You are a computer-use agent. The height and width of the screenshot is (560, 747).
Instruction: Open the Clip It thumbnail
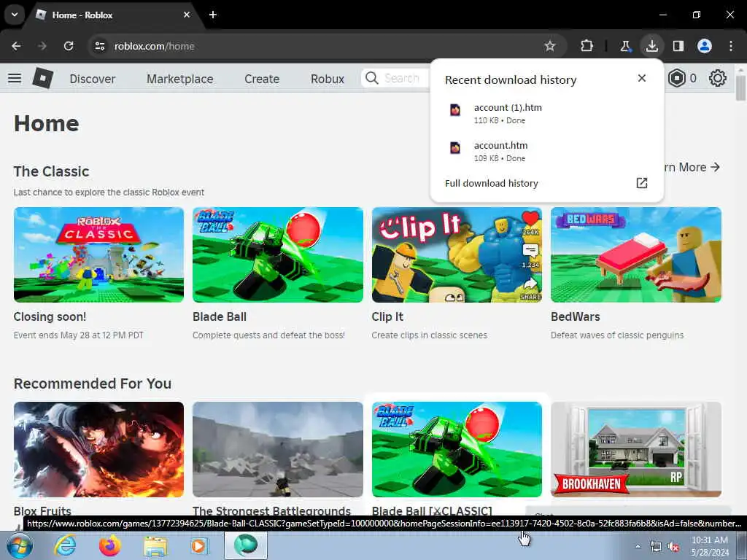coord(457,254)
